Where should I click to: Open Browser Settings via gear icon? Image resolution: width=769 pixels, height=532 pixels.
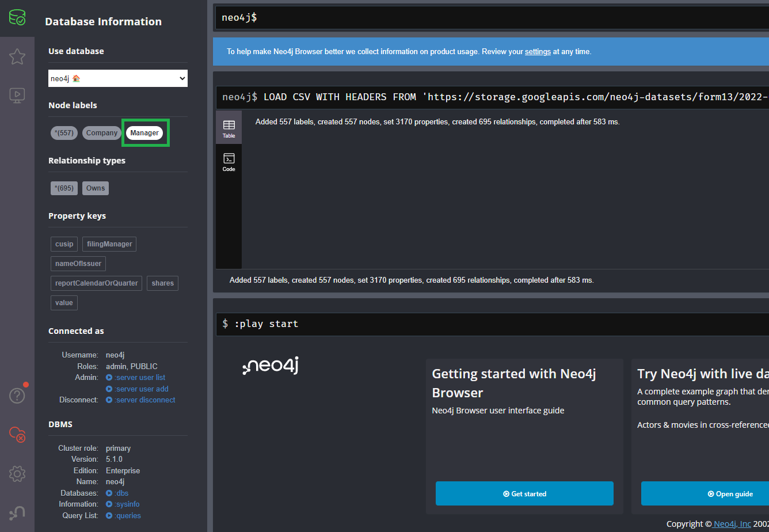17,474
